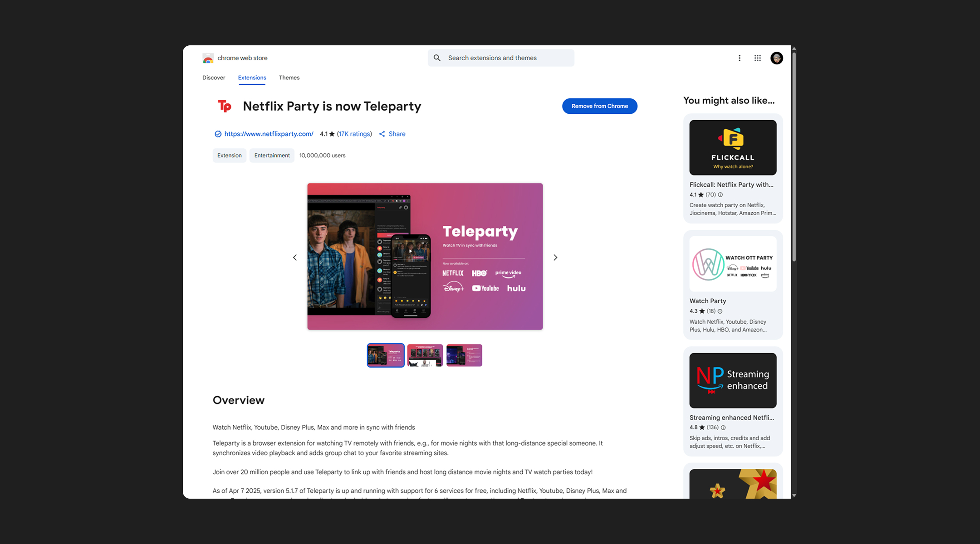Open the Watch Party title link
This screenshot has width=980, height=544.
(x=708, y=301)
